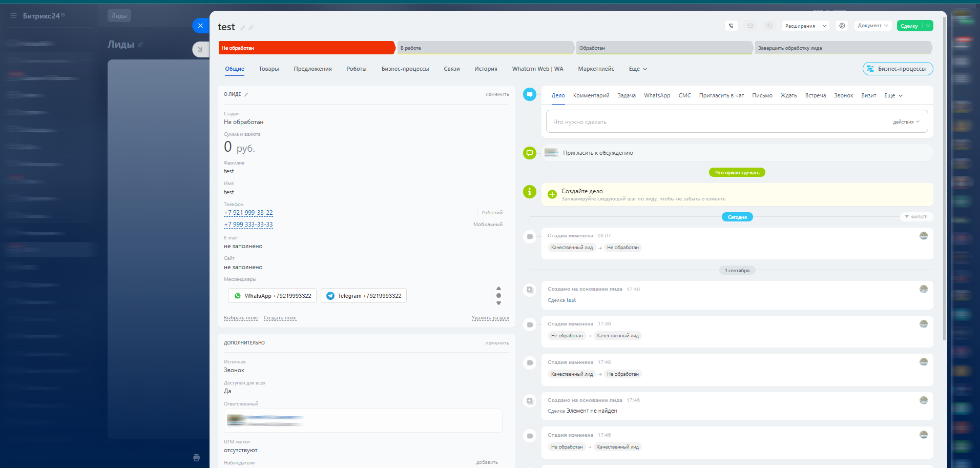The height and width of the screenshot is (468, 980).
Task: Copy lead link with the chain icon
Action: 251,28
